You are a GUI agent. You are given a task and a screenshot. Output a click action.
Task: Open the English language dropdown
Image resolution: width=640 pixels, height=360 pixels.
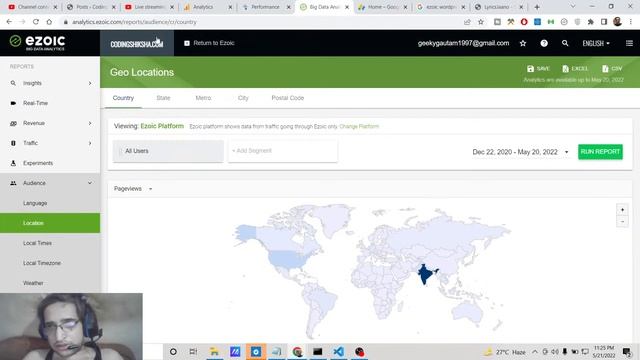(596, 43)
